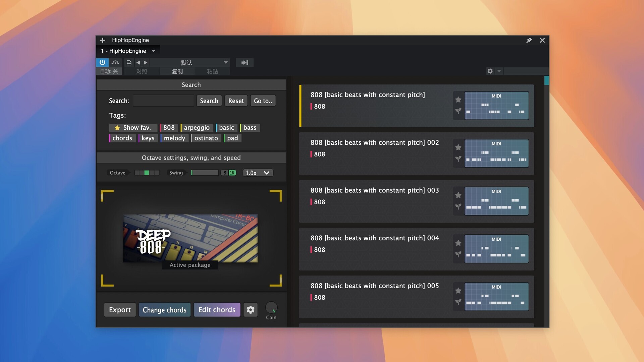The height and width of the screenshot is (362, 644).
Task: Select the 808 tag filter
Action: pyautogui.click(x=168, y=128)
